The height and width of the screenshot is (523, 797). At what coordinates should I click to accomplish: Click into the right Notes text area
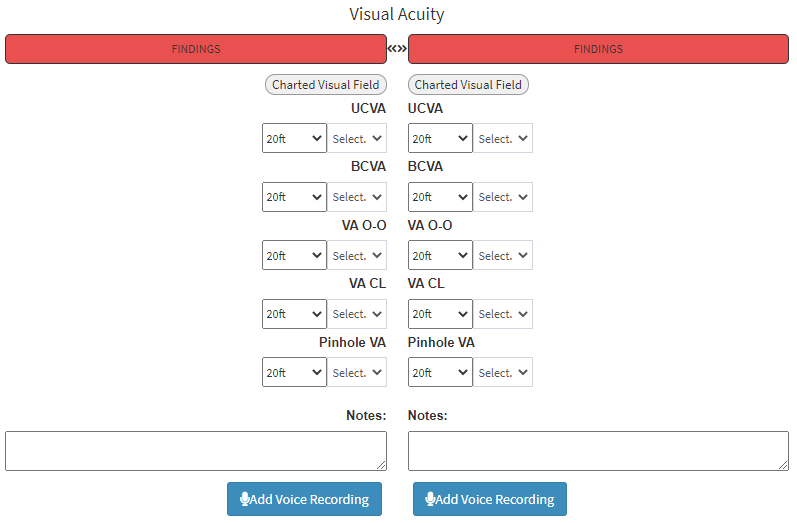[598, 451]
